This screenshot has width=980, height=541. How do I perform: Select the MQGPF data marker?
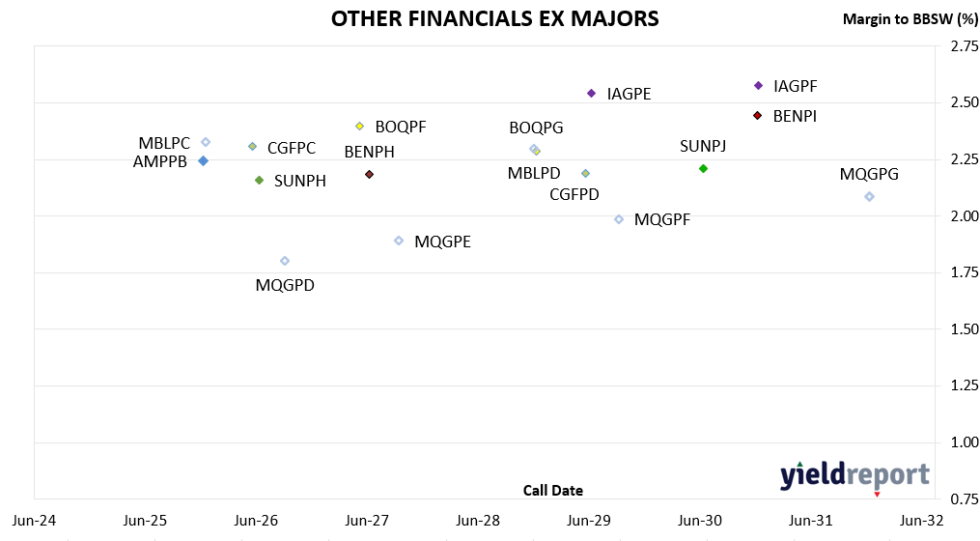click(x=619, y=219)
